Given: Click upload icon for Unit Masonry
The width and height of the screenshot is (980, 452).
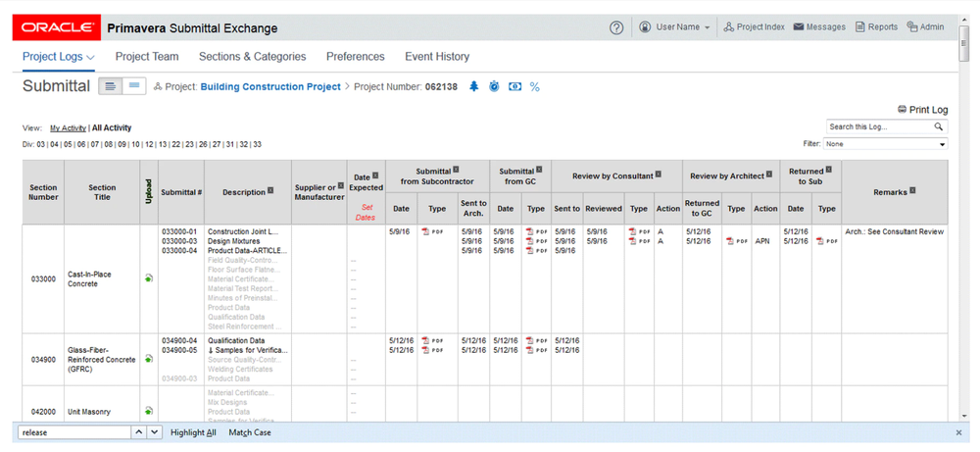Looking at the screenshot, I should coord(149,411).
